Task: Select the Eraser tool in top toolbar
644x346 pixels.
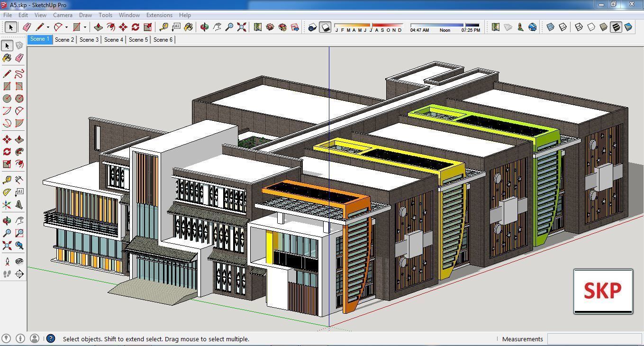Action: click(x=27, y=27)
